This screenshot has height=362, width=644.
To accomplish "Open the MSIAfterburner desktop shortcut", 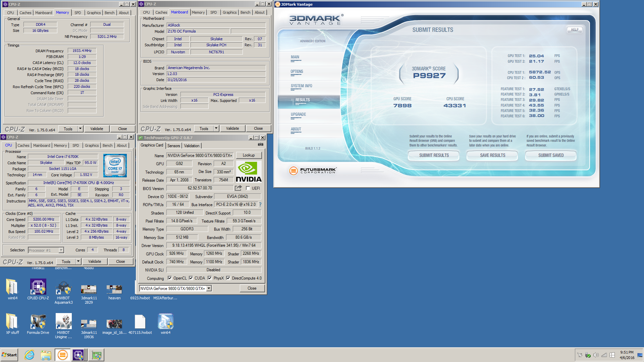I will 165,298.
